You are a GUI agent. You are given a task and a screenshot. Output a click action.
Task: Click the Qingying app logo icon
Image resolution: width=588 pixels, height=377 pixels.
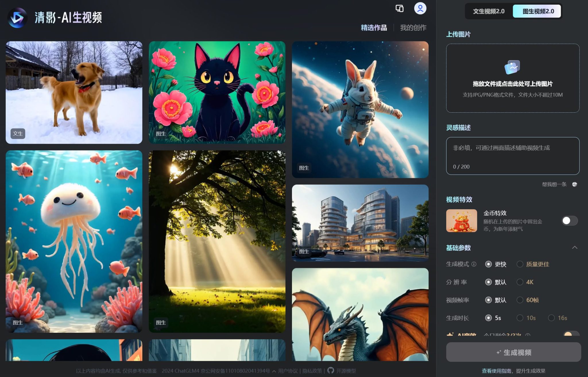pos(17,18)
